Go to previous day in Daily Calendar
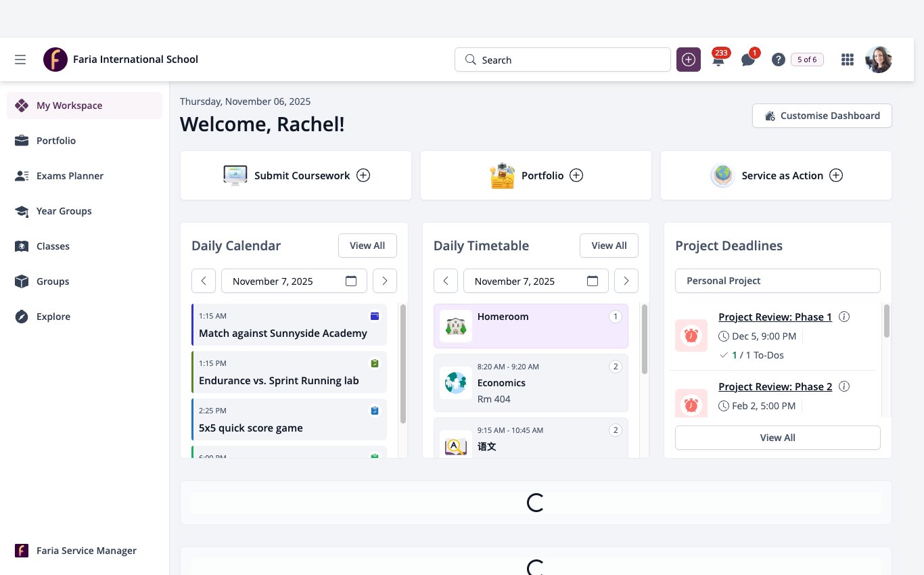Screen dimensions: 924x575 click(x=204, y=281)
